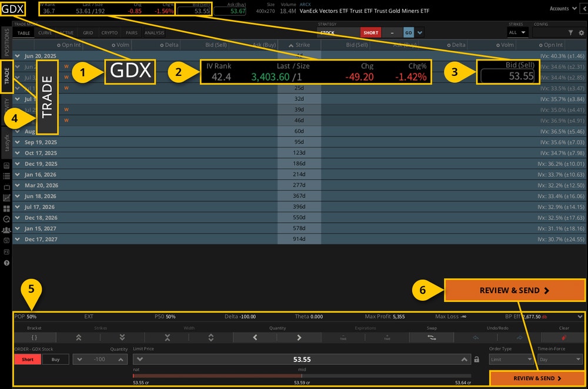Decrease order quantity with down chevron
Viewport: 588px width, 389px height.
79,359
